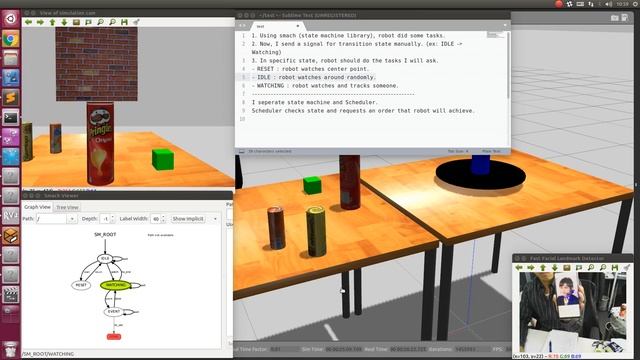Select the RESET state node in graph
Viewport: 640px width, 360px height.
coord(81,285)
